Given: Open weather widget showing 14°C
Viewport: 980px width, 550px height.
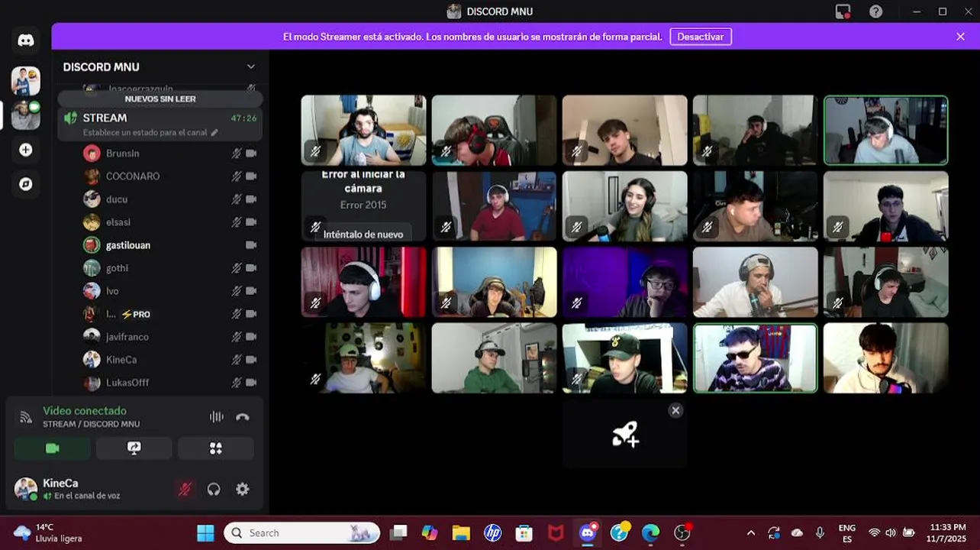Looking at the screenshot, I should coord(48,532).
